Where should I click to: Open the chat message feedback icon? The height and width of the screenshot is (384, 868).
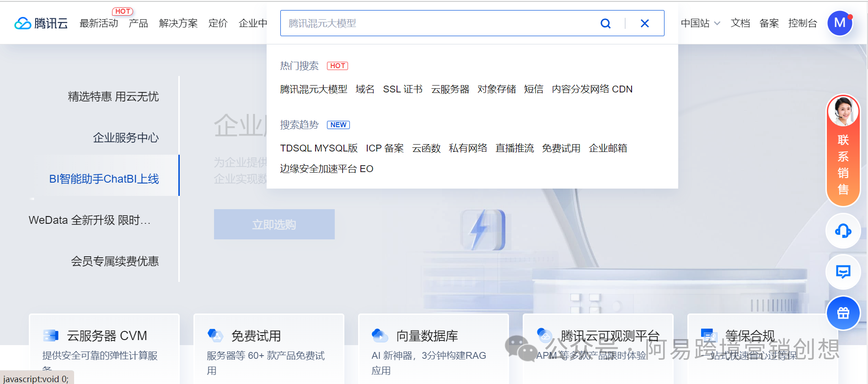coord(843,272)
